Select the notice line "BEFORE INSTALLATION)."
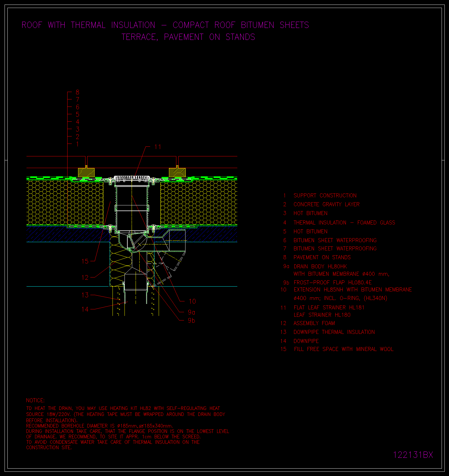The width and height of the screenshot is (449, 476). click(52, 420)
